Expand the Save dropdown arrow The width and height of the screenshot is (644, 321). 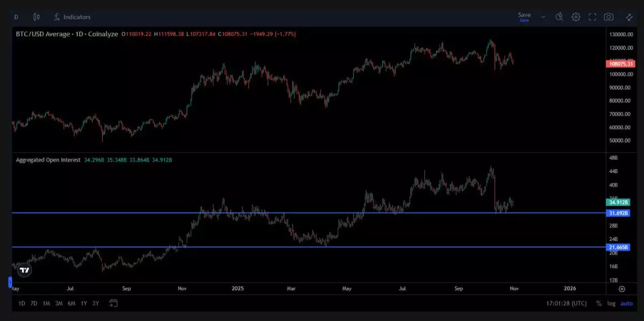tap(543, 17)
